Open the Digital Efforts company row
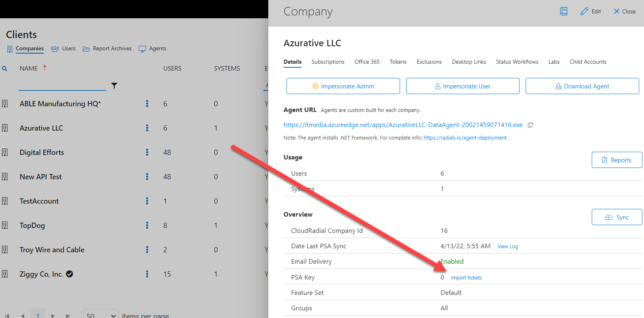 coord(42,153)
